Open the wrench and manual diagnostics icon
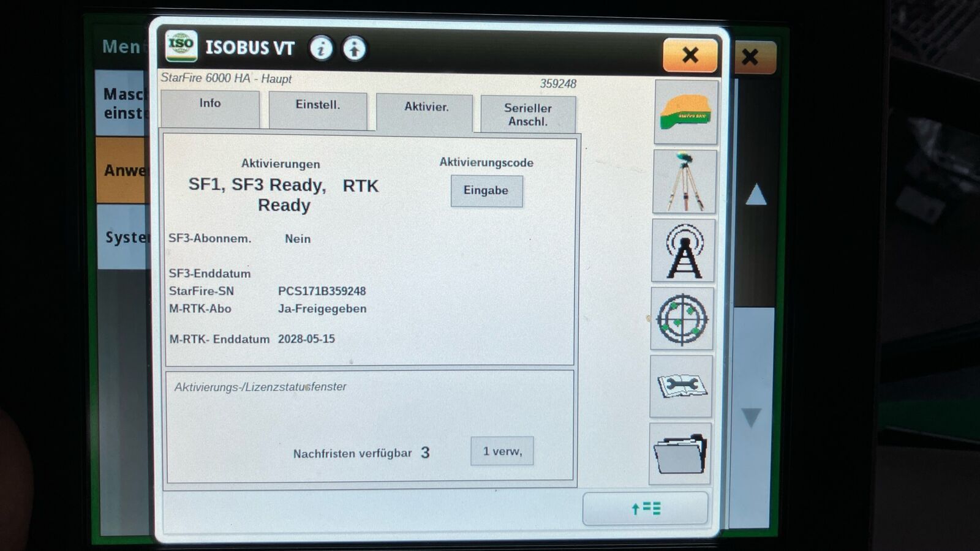This screenshot has width=980, height=551. tap(681, 386)
